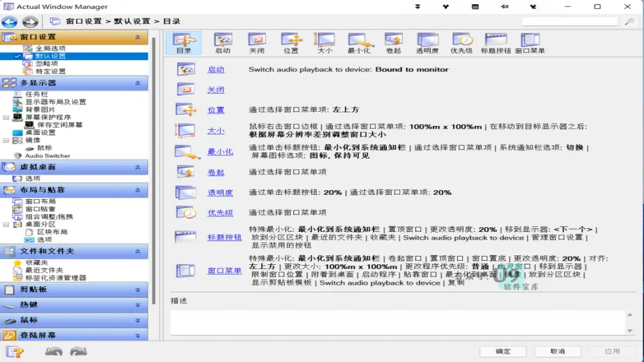Image resolution: width=644 pixels, height=362 pixels.
Task: Select the 卷起 toolbar icon
Action: [x=393, y=42]
